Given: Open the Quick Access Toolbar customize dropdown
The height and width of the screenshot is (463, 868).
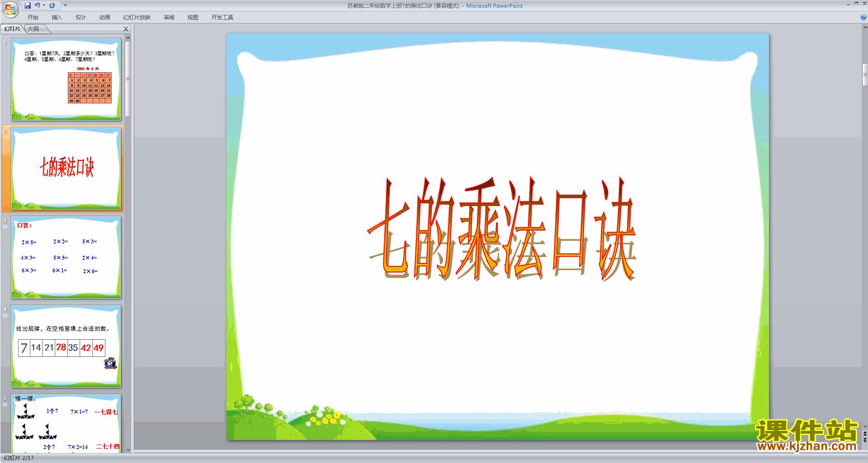Looking at the screenshot, I should coord(65,5).
